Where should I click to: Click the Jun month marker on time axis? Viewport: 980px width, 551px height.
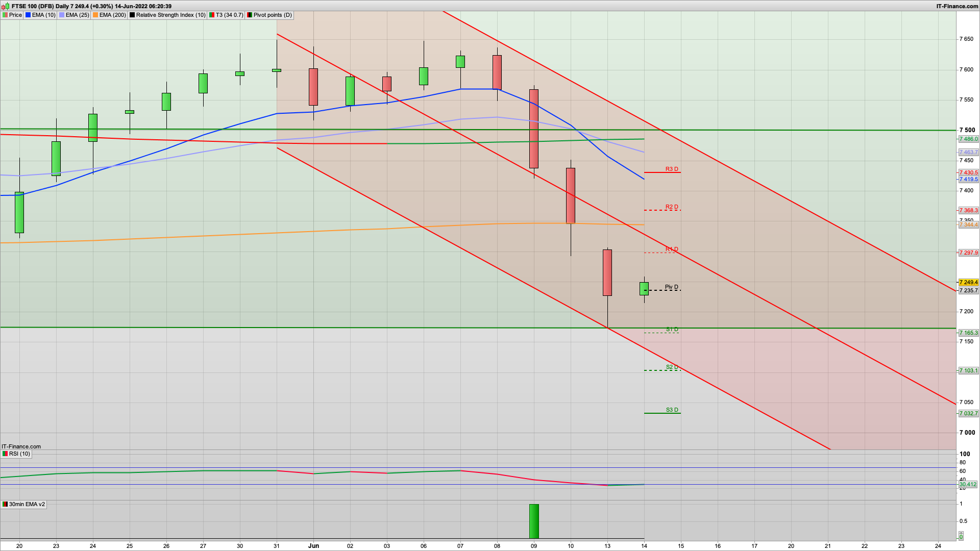point(313,545)
